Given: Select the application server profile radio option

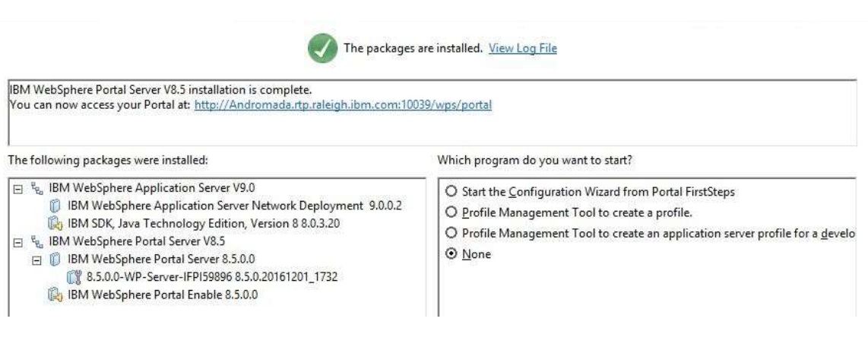Looking at the screenshot, I should click(455, 233).
